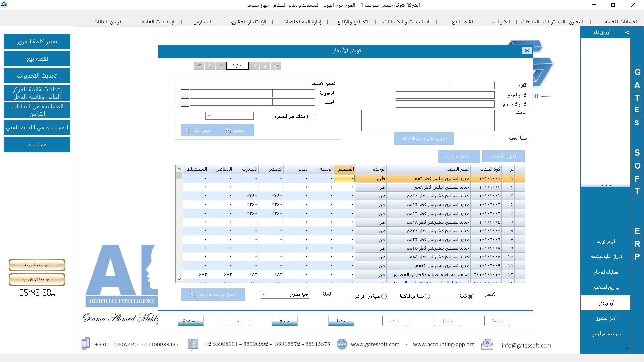Click تغيير كلمة المرور button
The width and height of the screenshot is (644, 362).
point(37,41)
